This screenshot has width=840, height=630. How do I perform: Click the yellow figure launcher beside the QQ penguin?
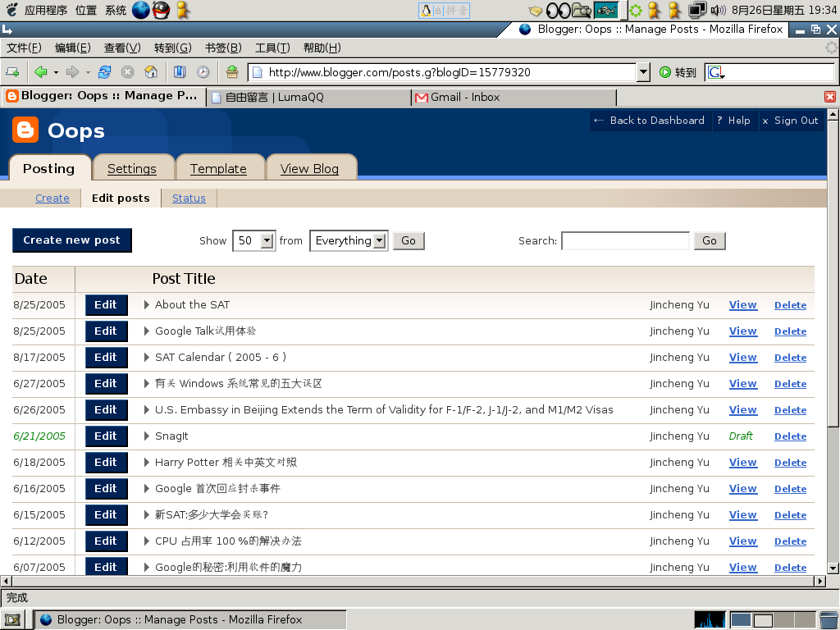pos(183,10)
